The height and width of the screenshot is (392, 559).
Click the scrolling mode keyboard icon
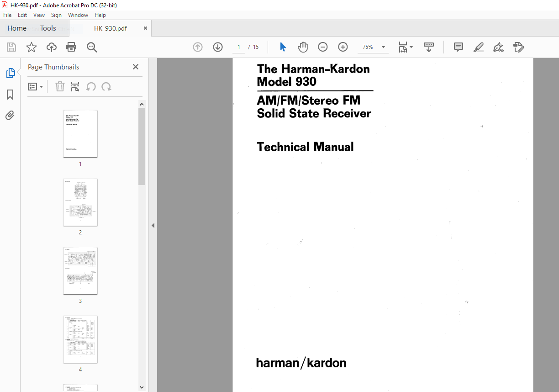[429, 47]
